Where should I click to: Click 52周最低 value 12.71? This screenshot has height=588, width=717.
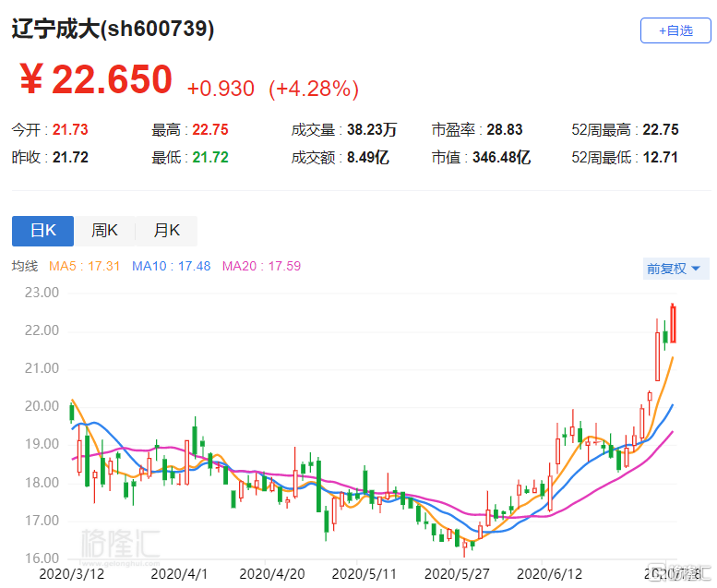point(661,158)
